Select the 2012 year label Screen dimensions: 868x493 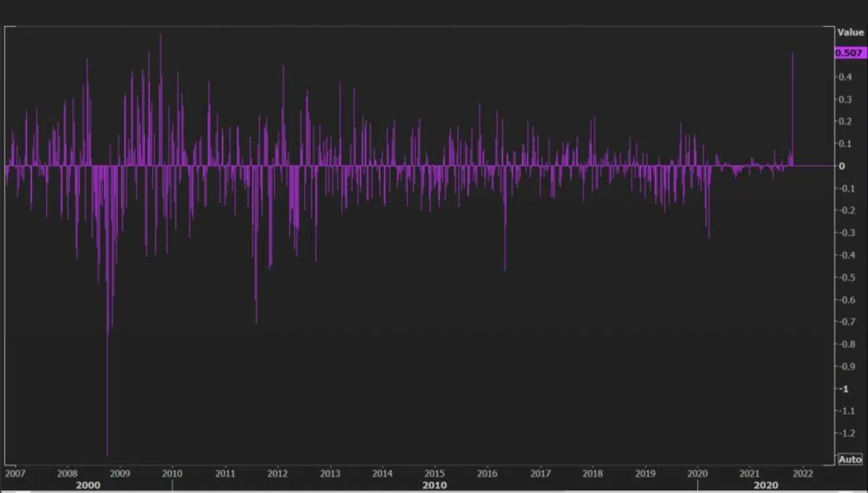[277, 473]
